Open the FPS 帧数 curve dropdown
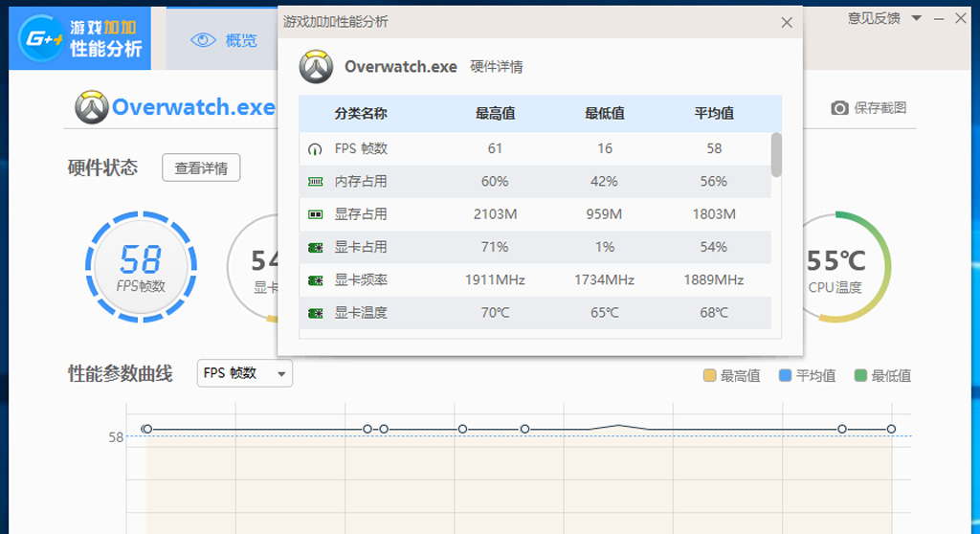Screen dimensions: 980x534 point(244,373)
